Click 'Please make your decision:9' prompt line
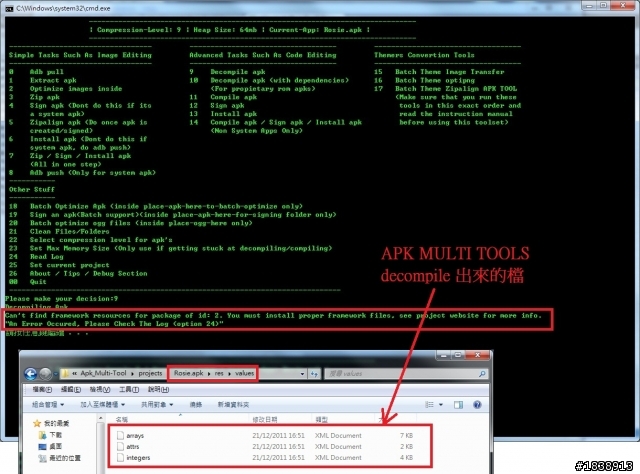The width and height of the screenshot is (640, 474). click(62, 298)
